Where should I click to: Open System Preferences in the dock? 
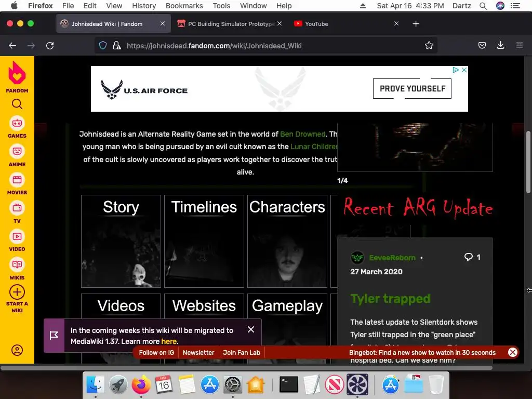(x=232, y=384)
